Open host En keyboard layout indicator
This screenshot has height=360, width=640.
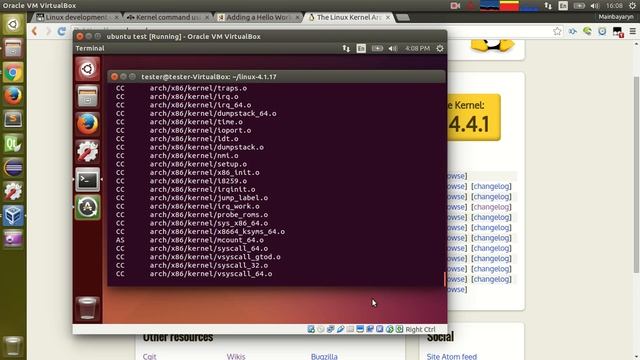point(563,6)
